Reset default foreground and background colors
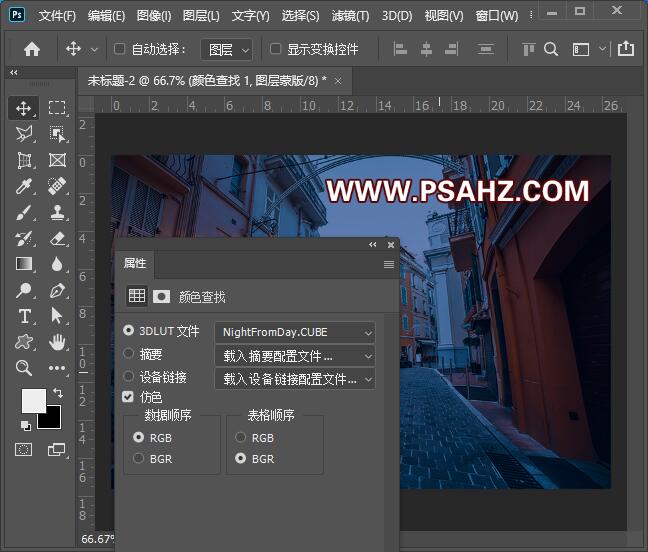Screen dimensions: 648x552 [26, 426]
